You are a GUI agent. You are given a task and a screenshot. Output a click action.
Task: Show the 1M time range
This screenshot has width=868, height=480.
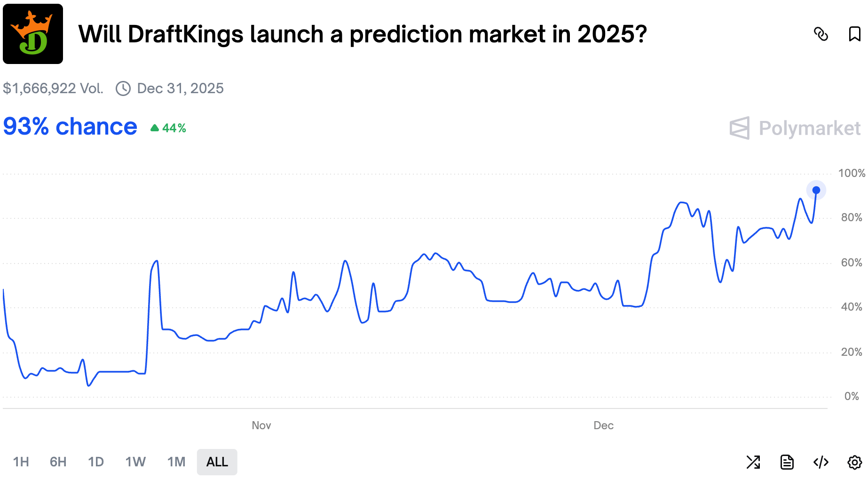[176, 462]
